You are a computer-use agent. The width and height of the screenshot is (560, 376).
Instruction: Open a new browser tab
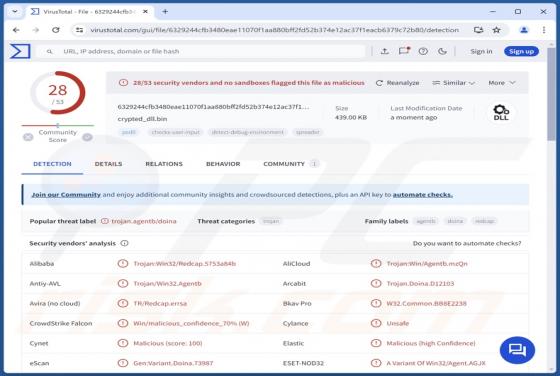click(x=165, y=12)
